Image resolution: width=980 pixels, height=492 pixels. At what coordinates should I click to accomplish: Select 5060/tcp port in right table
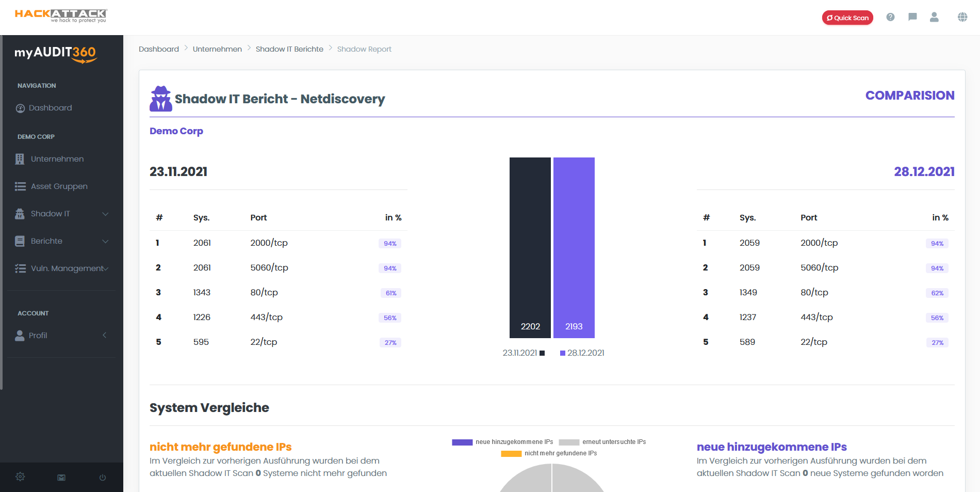tap(820, 267)
